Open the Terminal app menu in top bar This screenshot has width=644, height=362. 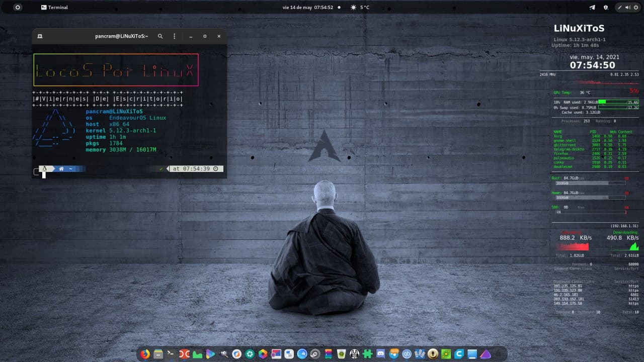(x=54, y=8)
